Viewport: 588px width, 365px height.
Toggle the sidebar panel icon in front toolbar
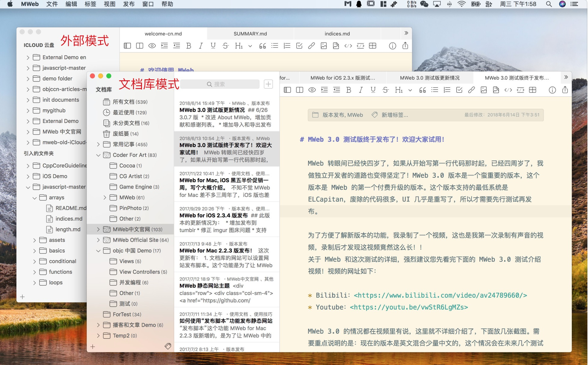(287, 90)
